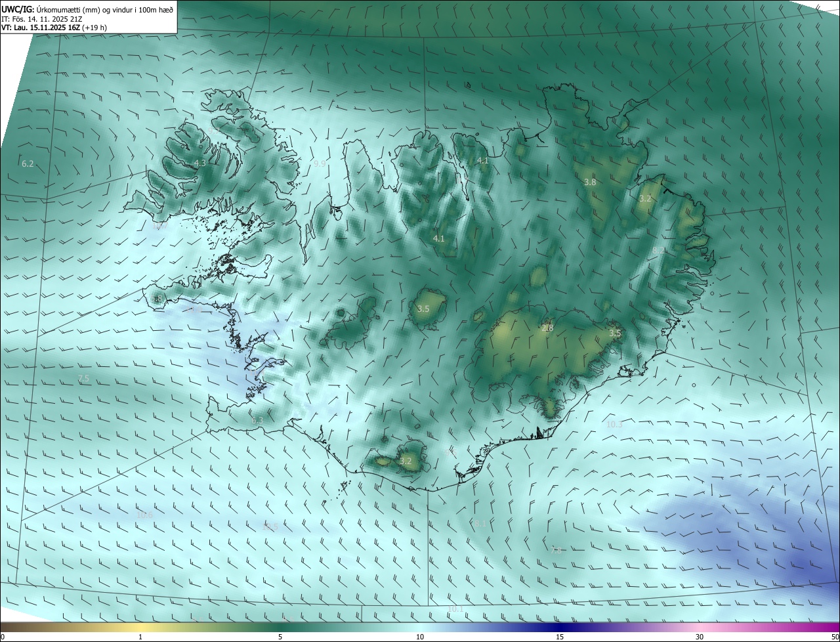Click the 8.1 value south of the coast

[x=480, y=524]
